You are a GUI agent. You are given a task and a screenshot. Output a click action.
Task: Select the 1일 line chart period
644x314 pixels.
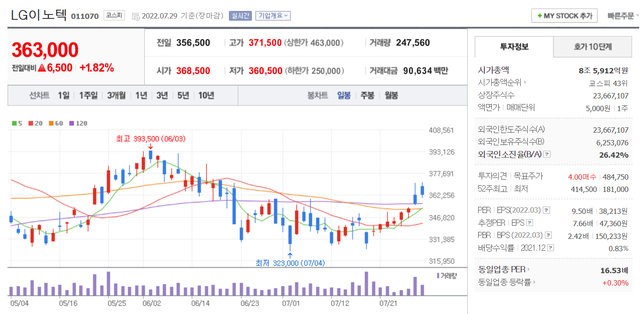tap(64, 95)
